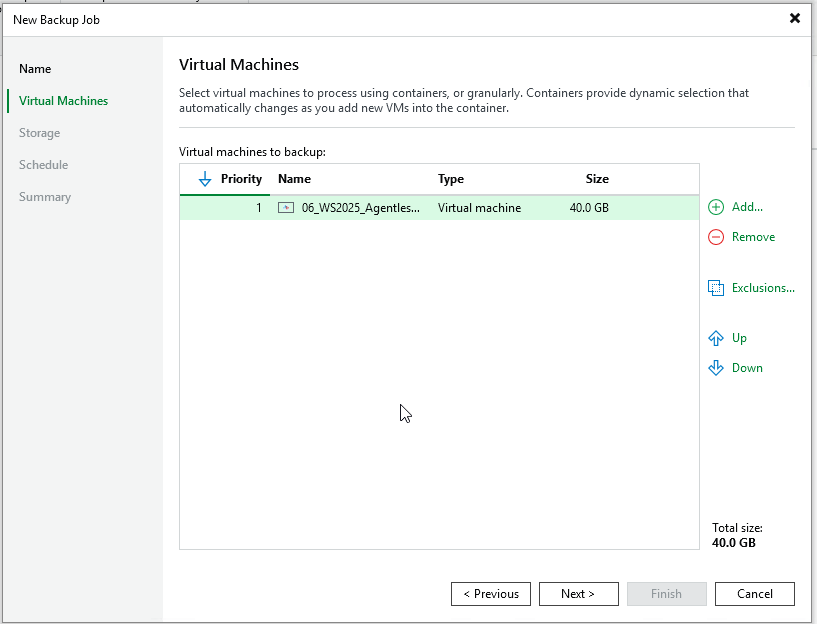Move the VM up with the Up arrow
817x624 pixels.
coord(715,338)
